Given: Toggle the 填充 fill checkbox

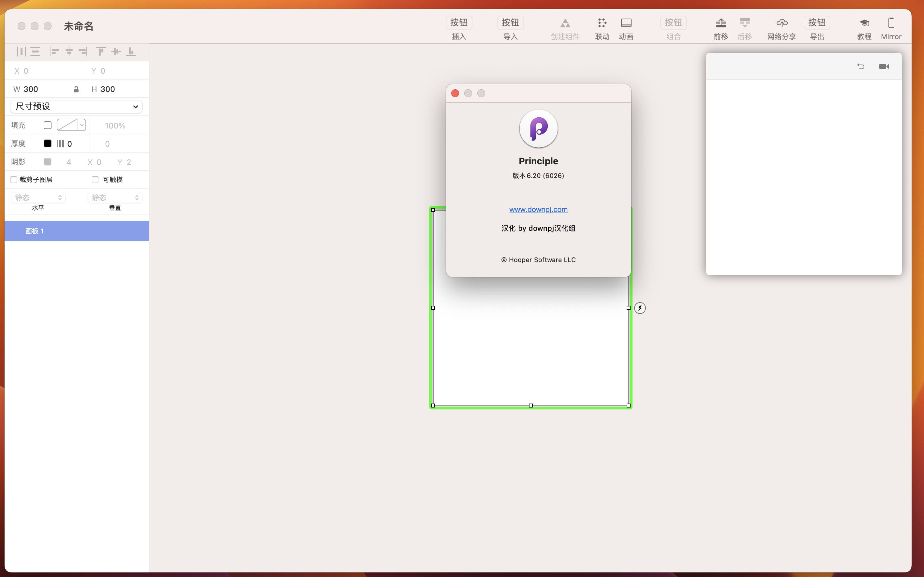Looking at the screenshot, I should (x=47, y=125).
